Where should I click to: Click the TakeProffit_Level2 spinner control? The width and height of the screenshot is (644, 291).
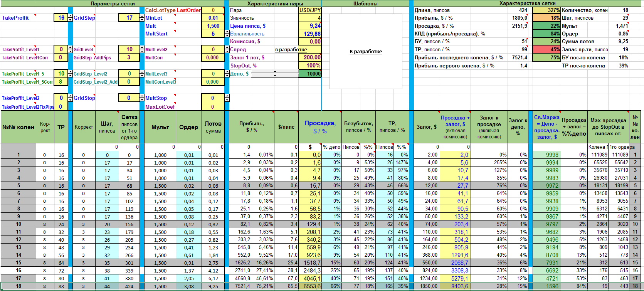(x=70, y=98)
